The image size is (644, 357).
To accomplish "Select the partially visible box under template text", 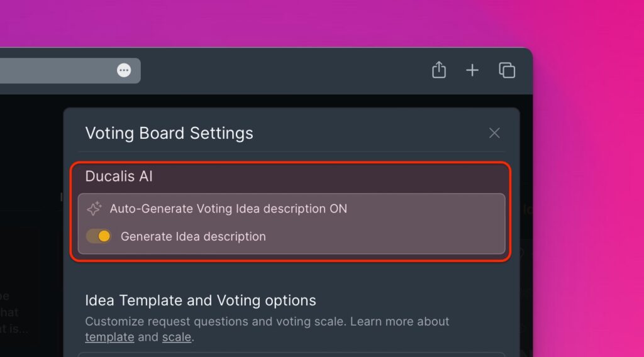I will pyautogui.click(x=291, y=354).
